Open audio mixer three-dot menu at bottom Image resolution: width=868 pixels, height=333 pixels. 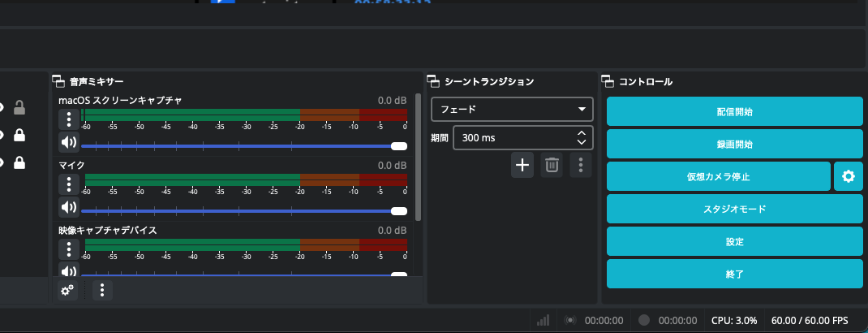click(x=102, y=290)
